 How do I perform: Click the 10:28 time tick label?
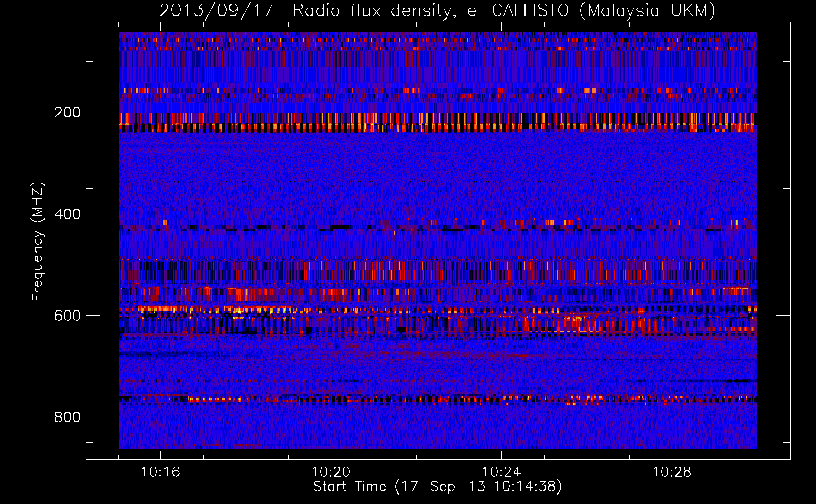coord(672,472)
